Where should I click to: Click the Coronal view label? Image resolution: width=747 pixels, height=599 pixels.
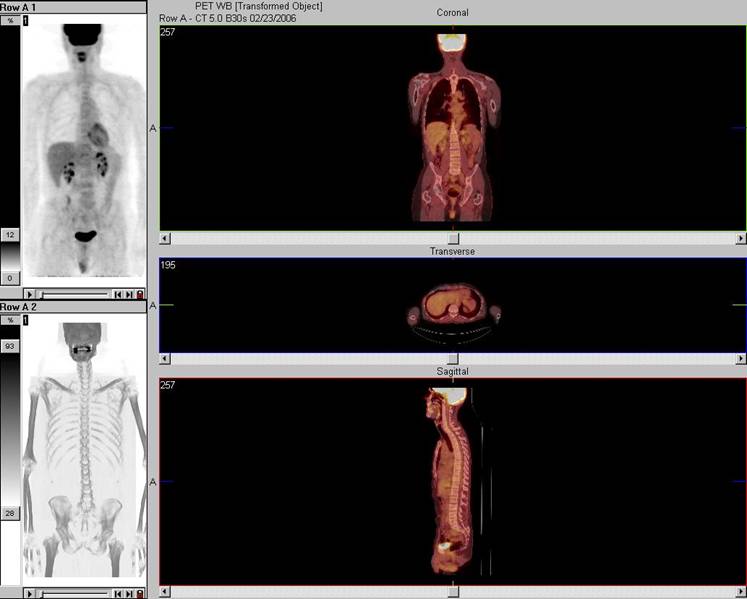[452, 13]
